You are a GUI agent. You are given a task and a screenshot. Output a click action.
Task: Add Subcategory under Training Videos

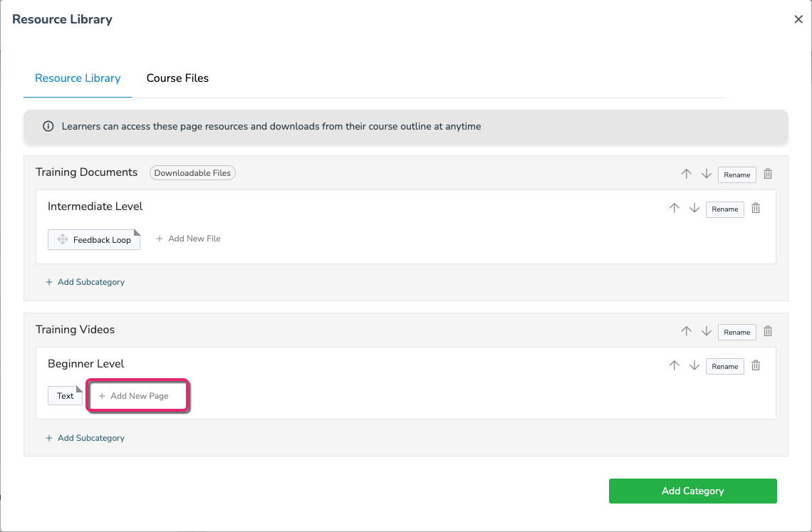click(85, 438)
